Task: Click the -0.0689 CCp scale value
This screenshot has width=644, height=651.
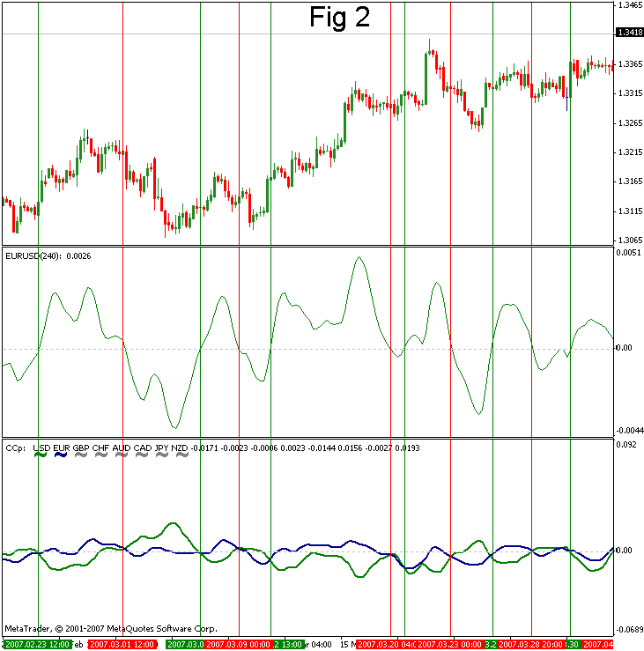Action: 630,629
